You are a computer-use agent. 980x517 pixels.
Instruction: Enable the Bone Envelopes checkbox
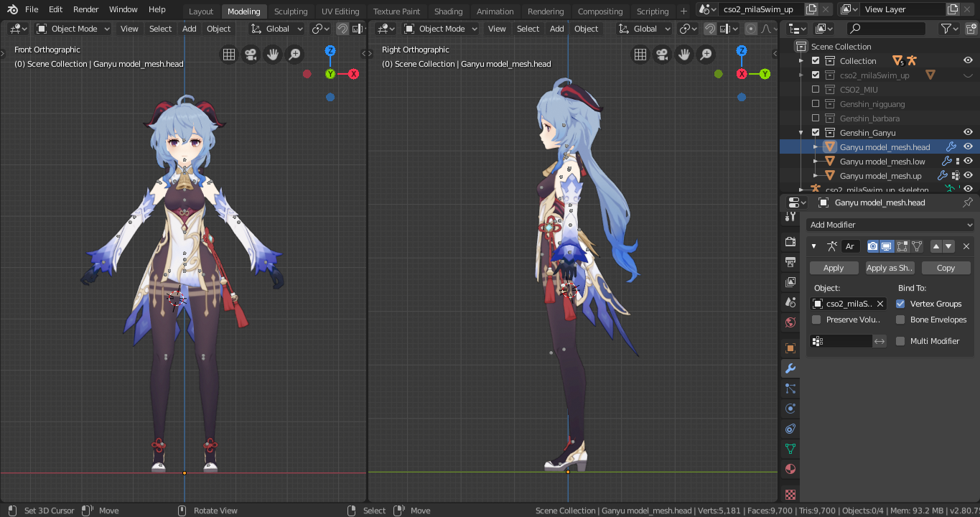pos(900,320)
